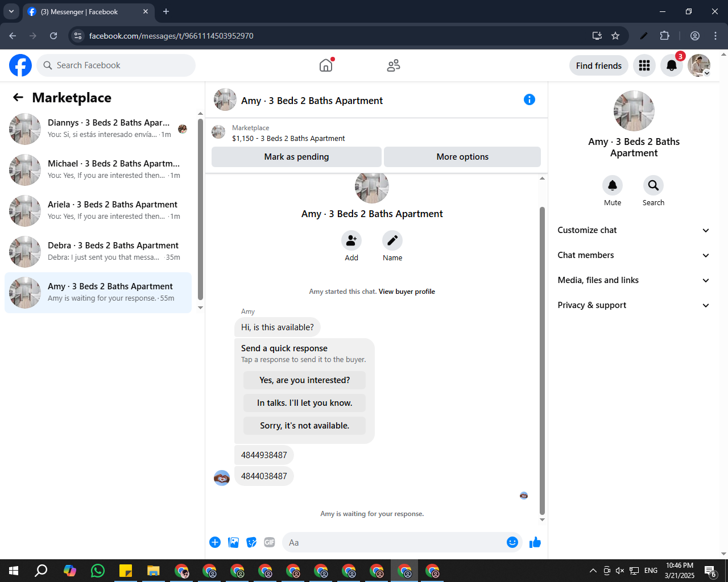
Task: Click the chat messages scrollbar
Action: [542, 360]
